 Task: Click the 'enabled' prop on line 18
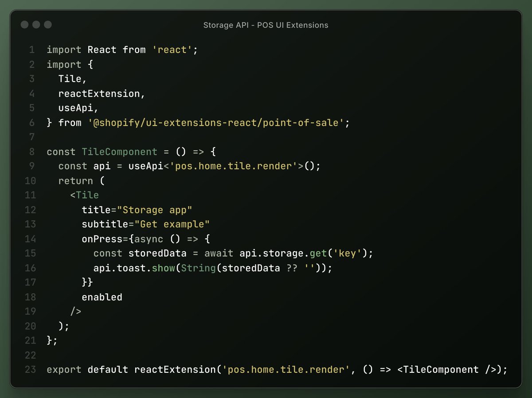pyautogui.click(x=102, y=297)
